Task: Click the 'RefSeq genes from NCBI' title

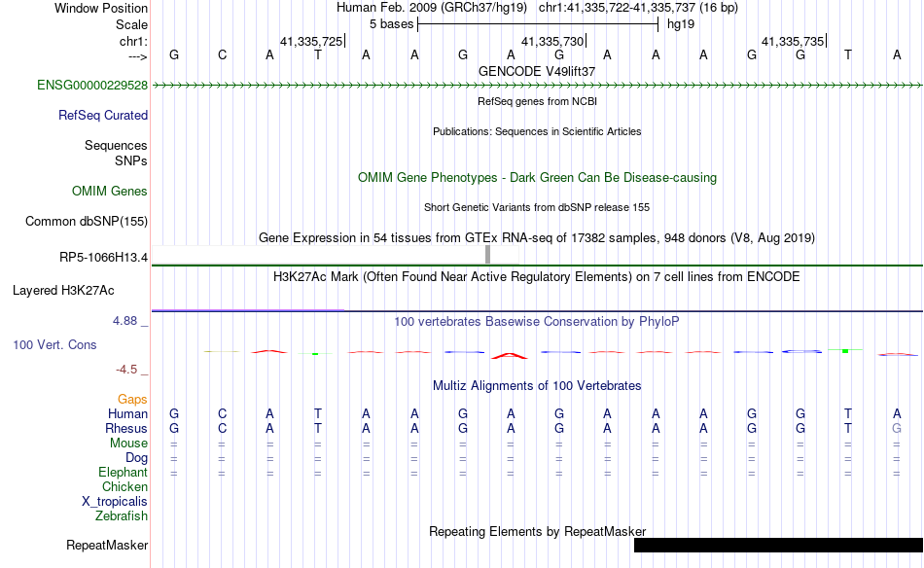Action: click(x=538, y=101)
